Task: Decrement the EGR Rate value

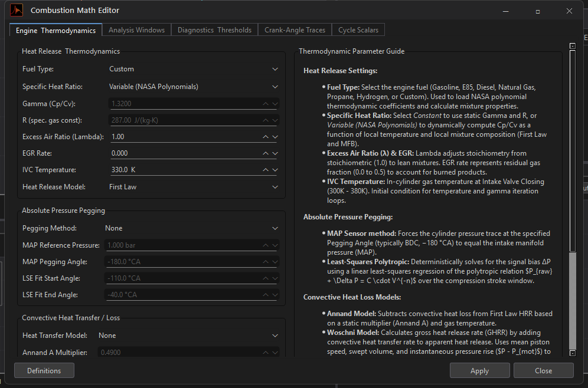Action: [x=275, y=153]
